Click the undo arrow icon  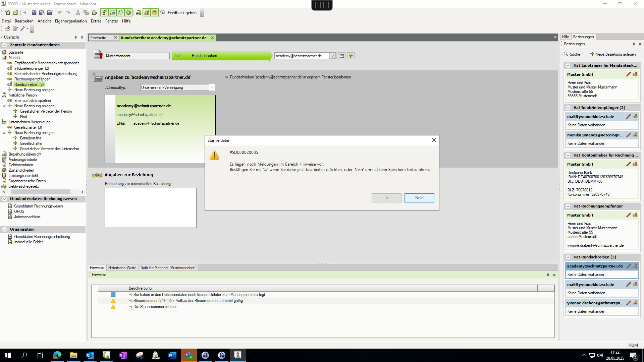(x=60, y=13)
